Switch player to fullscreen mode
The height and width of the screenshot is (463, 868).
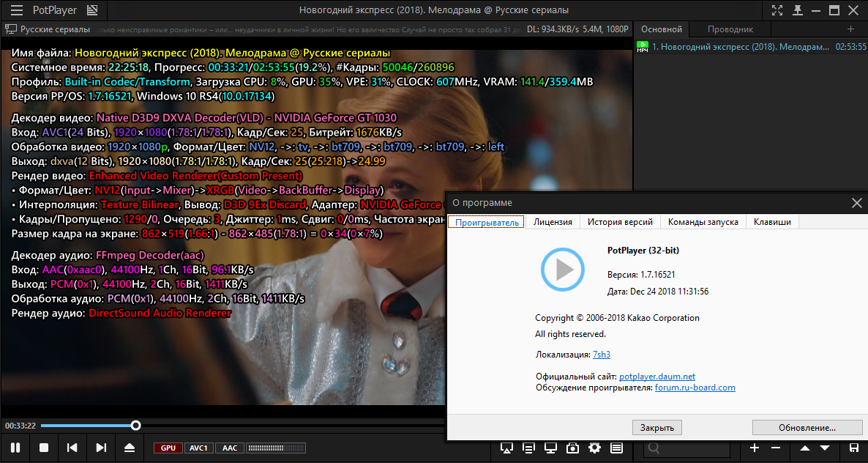pos(777,10)
